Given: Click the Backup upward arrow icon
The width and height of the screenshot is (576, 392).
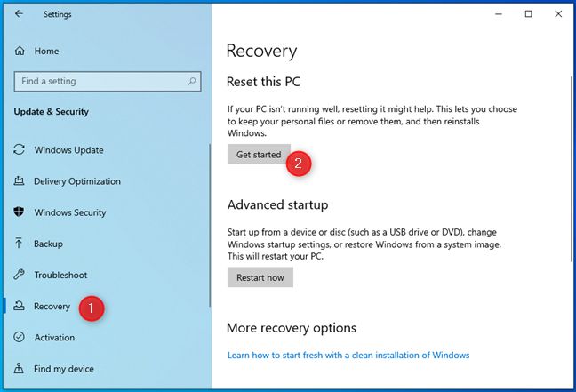Looking at the screenshot, I should (x=19, y=243).
